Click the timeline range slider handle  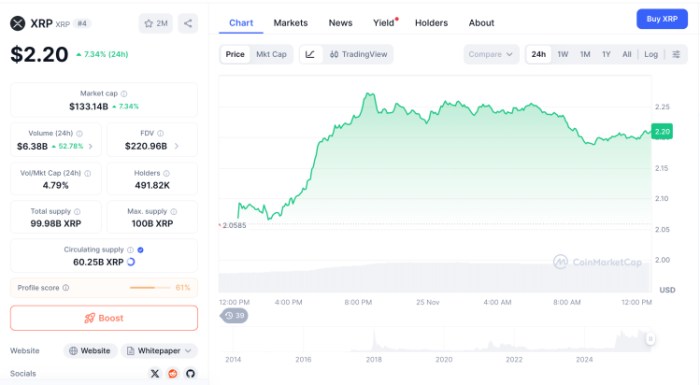[650, 339]
